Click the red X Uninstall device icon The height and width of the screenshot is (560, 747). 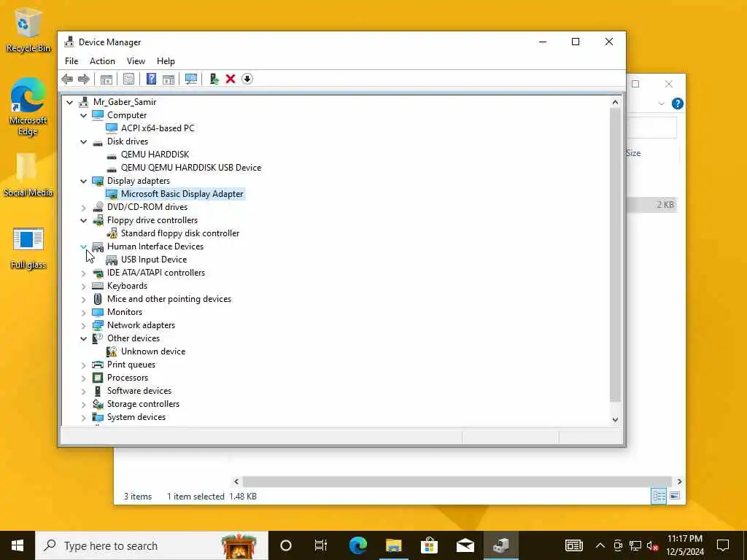point(231,79)
